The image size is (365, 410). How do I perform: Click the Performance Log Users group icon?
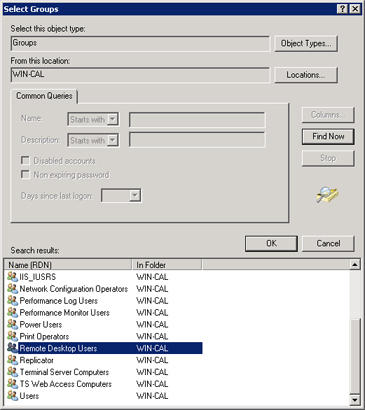click(12, 301)
